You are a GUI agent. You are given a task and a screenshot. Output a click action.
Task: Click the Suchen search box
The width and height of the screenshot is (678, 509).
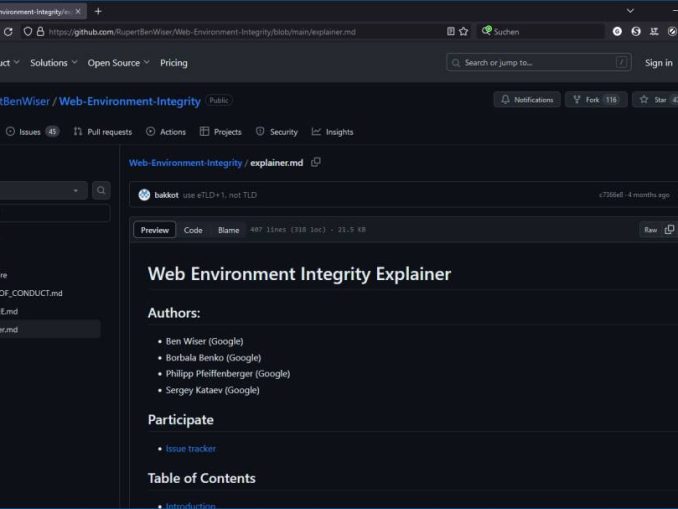pyautogui.click(x=540, y=32)
